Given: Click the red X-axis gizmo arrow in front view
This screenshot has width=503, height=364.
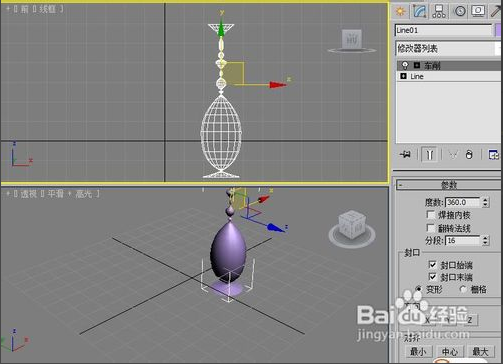Looking at the screenshot, I should pyautogui.click(x=278, y=85).
